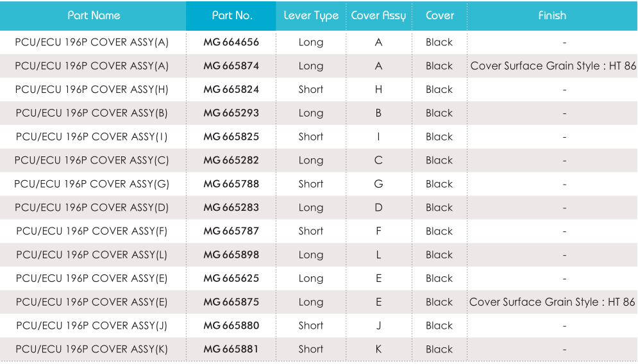
Task: Click part number MG 665788
Action: point(231,184)
